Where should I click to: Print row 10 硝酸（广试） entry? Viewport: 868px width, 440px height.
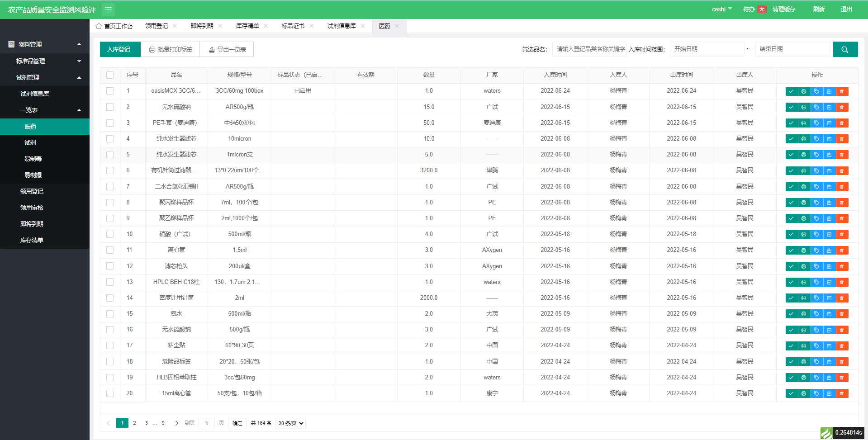coord(804,234)
